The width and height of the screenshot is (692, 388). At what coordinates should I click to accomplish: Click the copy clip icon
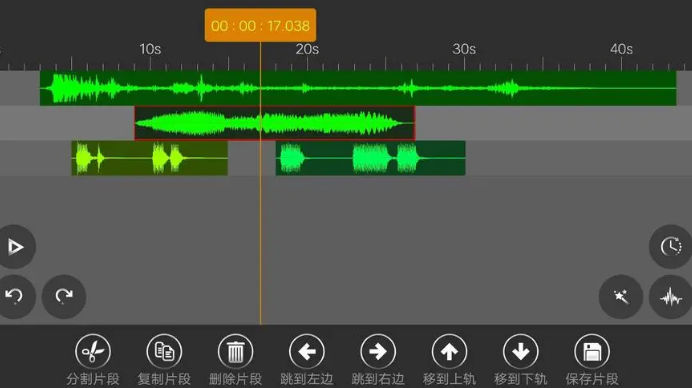[164, 351]
